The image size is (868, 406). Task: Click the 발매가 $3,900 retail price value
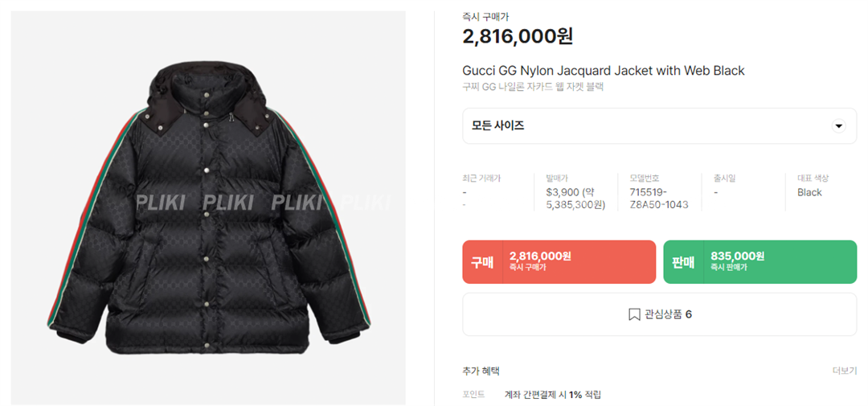tap(575, 199)
